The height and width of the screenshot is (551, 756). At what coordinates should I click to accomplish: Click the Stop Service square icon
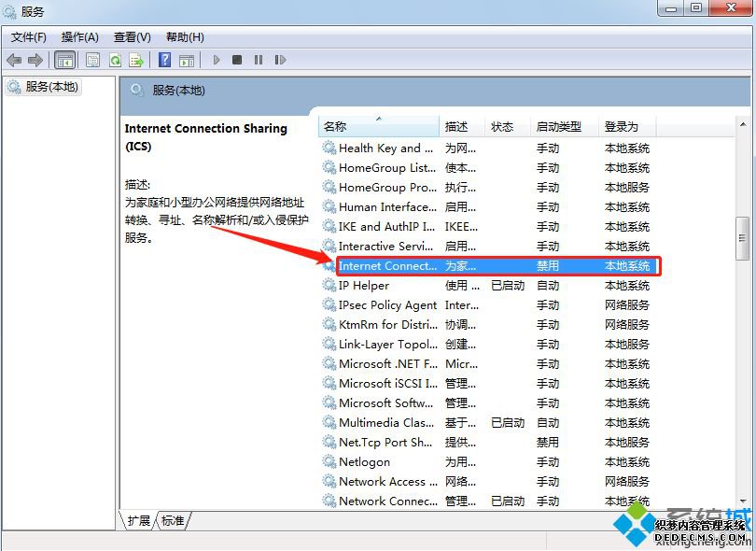(x=237, y=60)
